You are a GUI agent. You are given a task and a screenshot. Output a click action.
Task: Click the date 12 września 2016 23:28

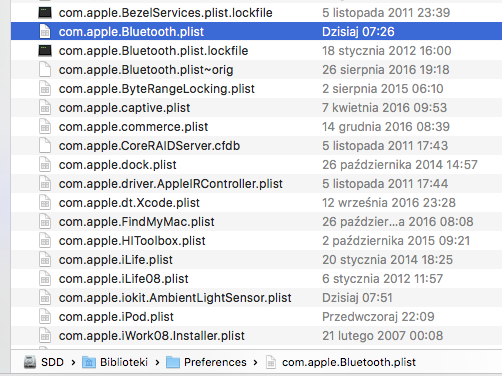[x=389, y=203]
